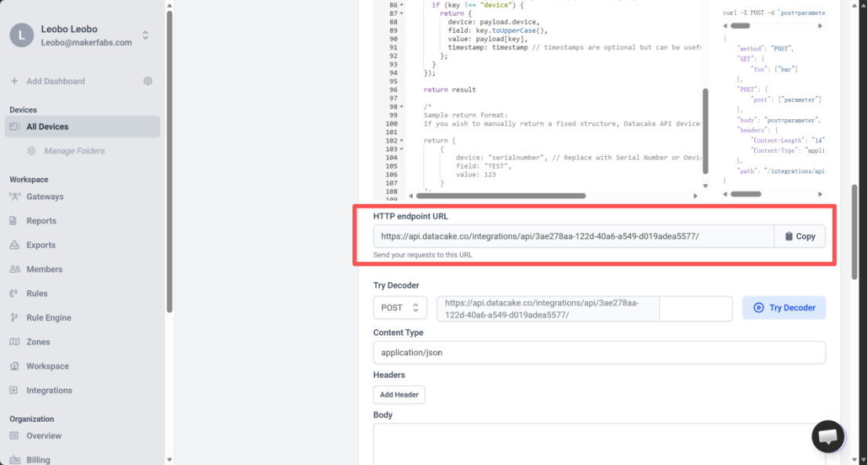This screenshot has width=868, height=465.
Task: Click the JSON sample bottom scrollbar thumb
Action: [746, 194]
